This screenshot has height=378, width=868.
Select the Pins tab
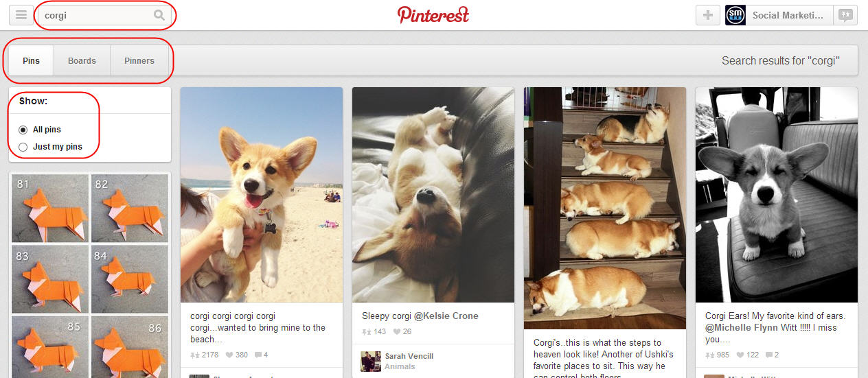[31, 60]
